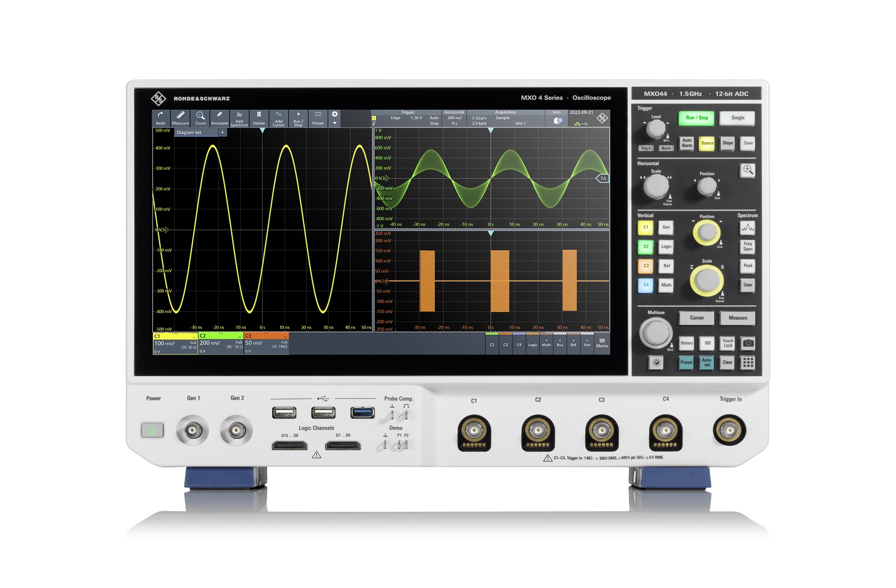Screen dimensions: 896x588
Task: Minimize the C1 channel signal box
Action: point(194,337)
